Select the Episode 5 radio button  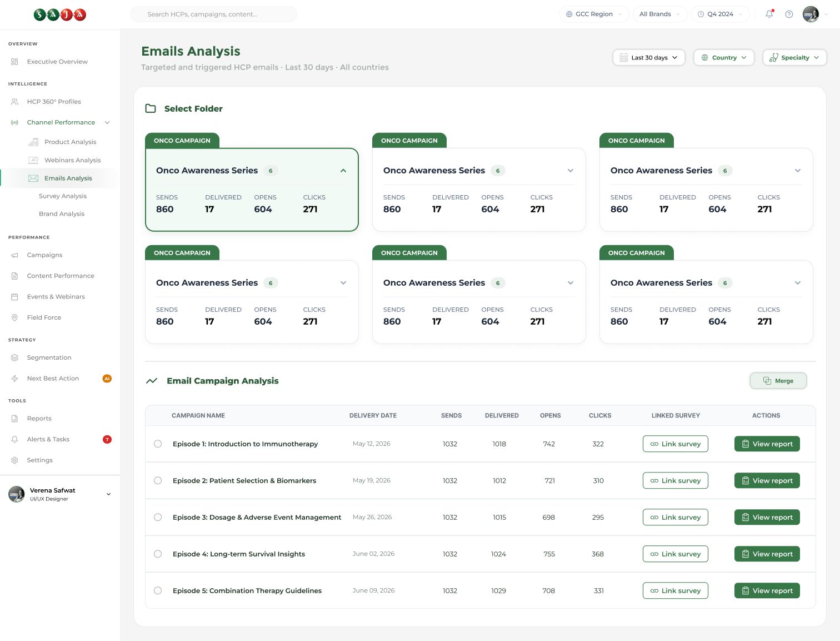click(158, 590)
